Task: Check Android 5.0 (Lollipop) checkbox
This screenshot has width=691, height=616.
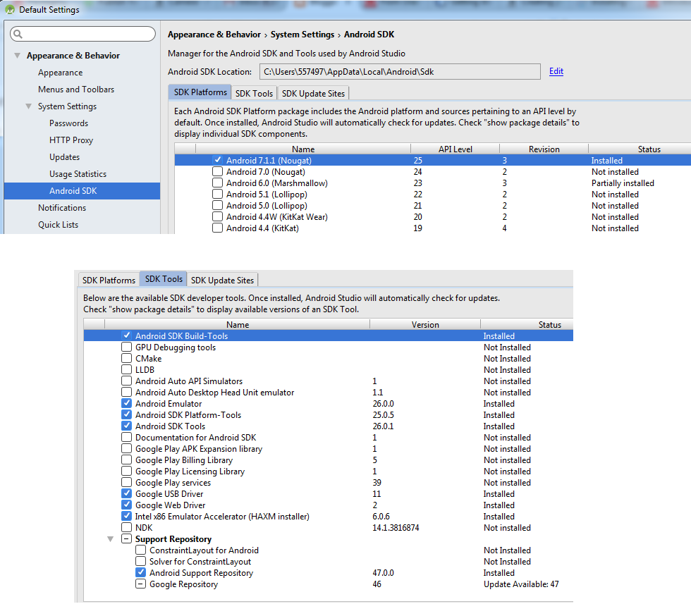Action: coord(218,205)
